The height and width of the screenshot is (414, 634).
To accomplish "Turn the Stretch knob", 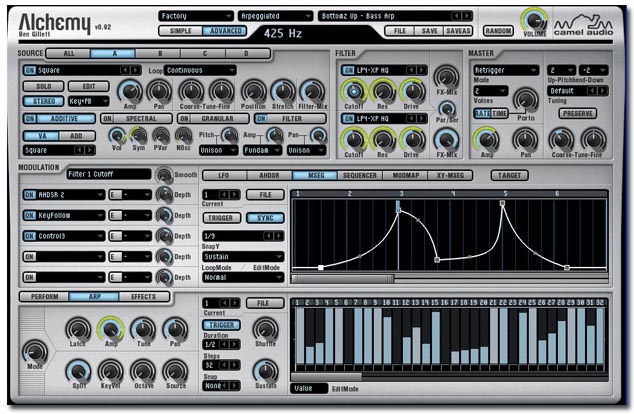I will click(x=283, y=91).
